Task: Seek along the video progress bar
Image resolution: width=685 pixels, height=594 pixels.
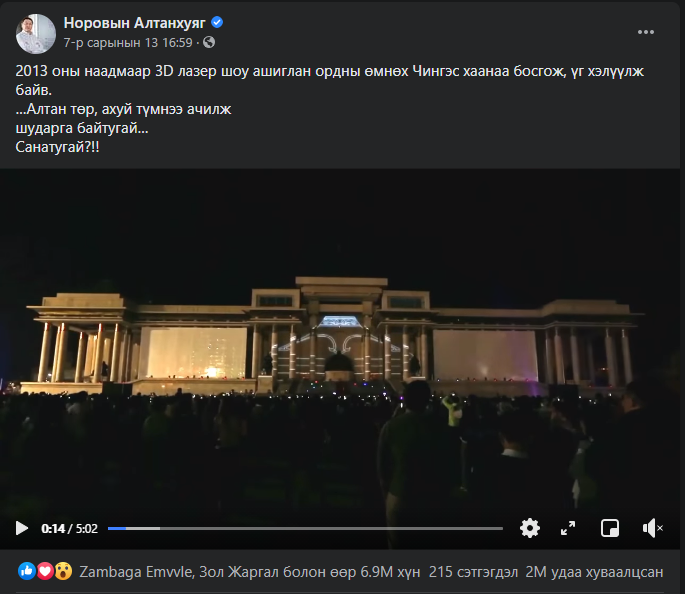Action: (x=305, y=528)
